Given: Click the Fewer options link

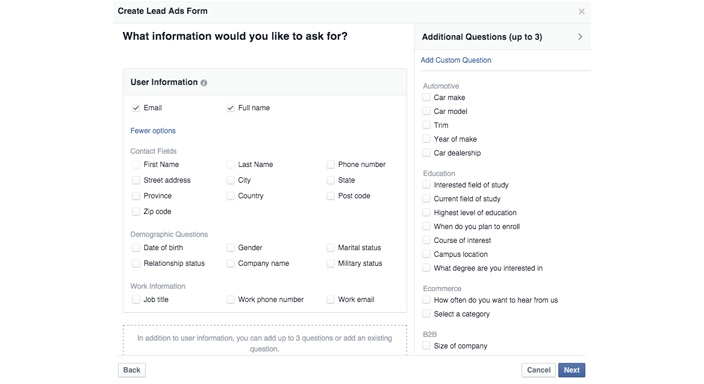Looking at the screenshot, I should [153, 131].
